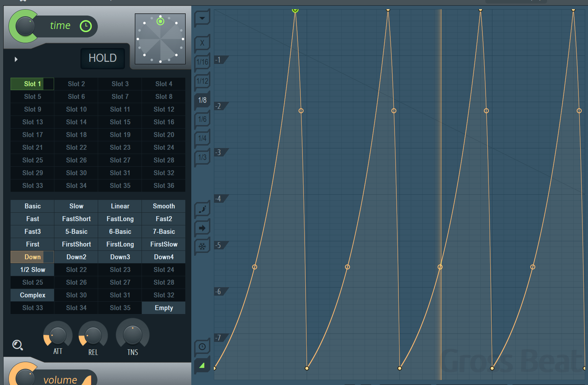
Task: Select the Linear volume preset
Action: [x=120, y=206]
